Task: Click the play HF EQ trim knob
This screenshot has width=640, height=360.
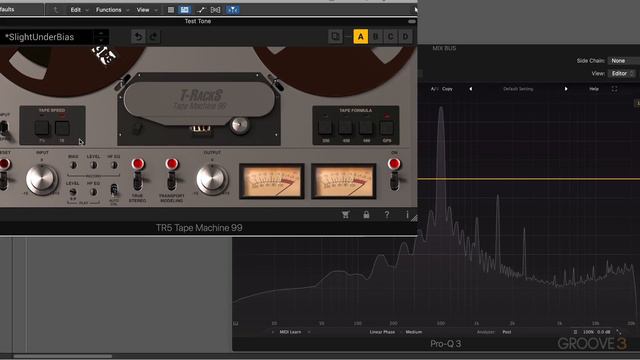Action: pos(93,192)
